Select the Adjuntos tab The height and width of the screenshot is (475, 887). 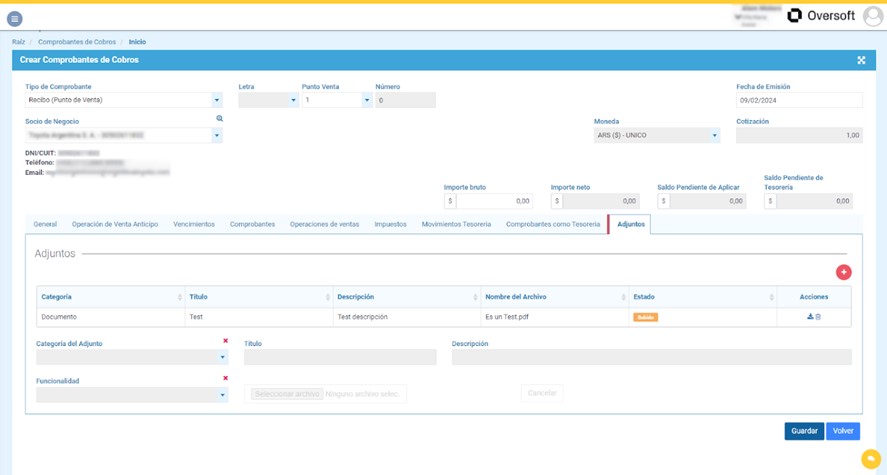[x=631, y=224]
